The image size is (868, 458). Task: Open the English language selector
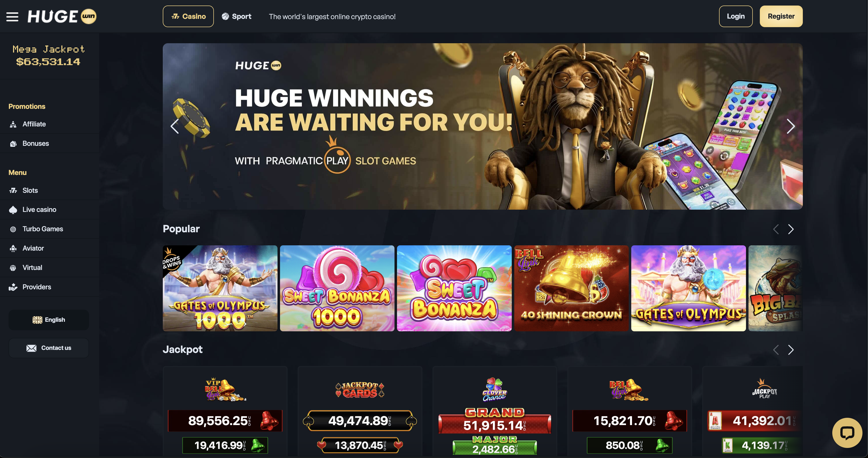[49, 320]
